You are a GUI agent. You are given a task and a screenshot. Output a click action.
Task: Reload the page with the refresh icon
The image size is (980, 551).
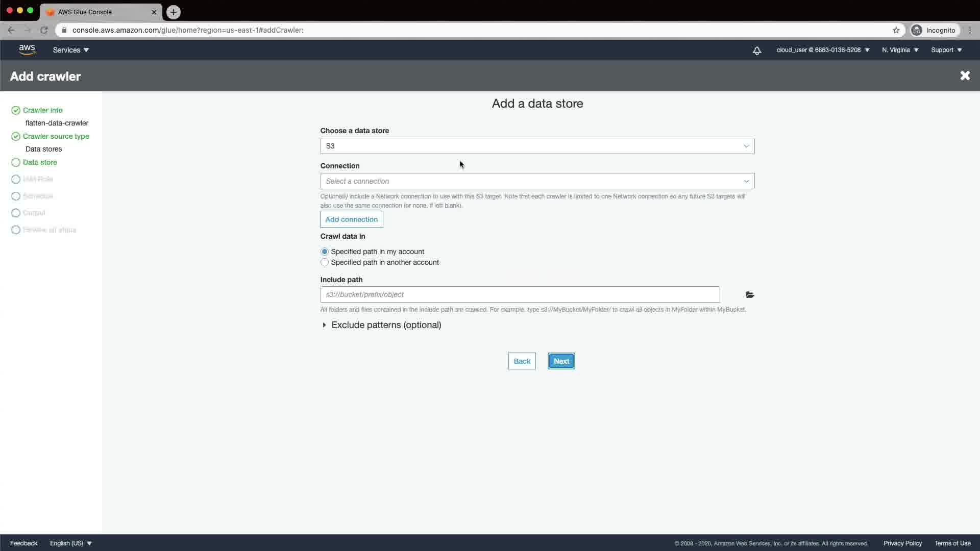pyautogui.click(x=44, y=30)
